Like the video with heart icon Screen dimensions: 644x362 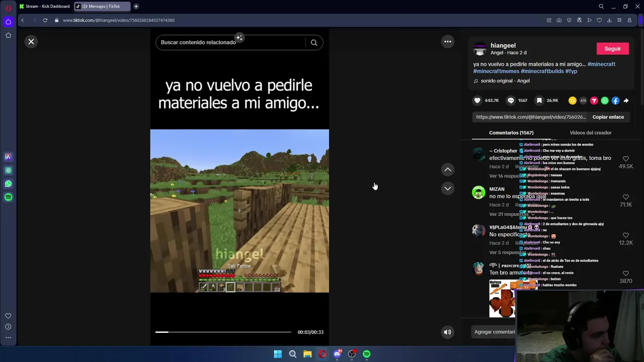(477, 101)
